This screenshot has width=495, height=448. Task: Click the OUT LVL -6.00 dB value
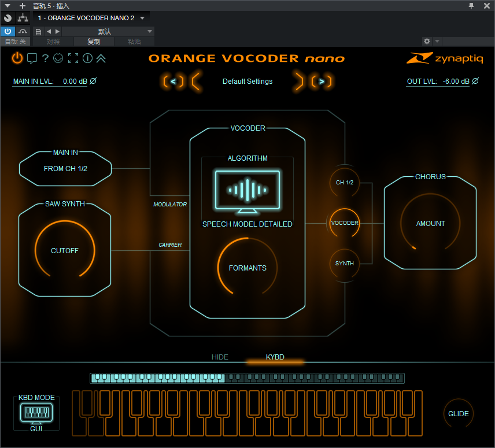point(456,82)
